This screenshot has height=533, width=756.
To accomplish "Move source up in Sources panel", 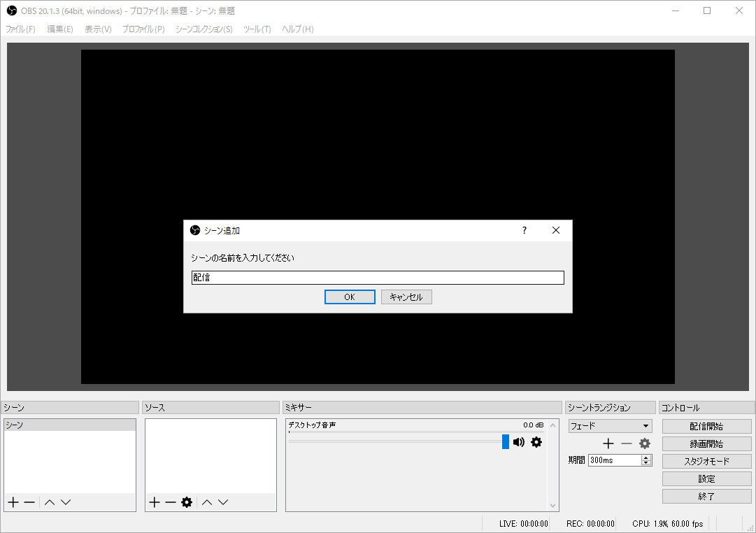I will pyautogui.click(x=207, y=502).
